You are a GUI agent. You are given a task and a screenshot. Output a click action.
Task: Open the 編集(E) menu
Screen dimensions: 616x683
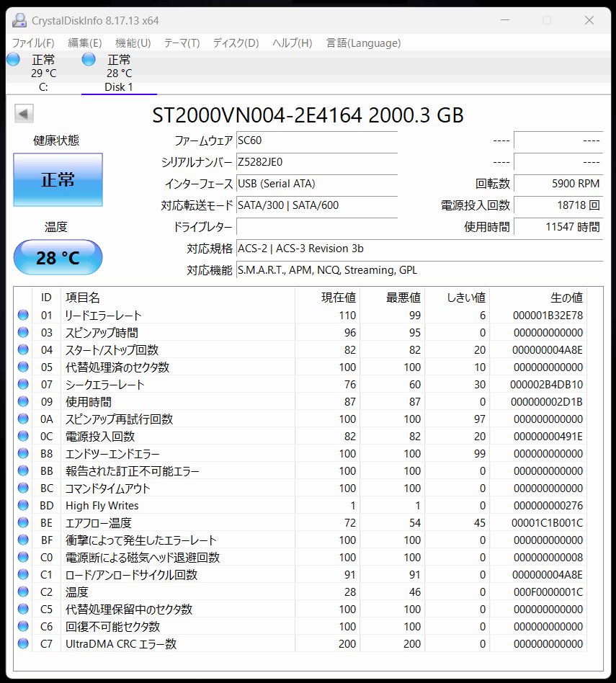pos(85,43)
